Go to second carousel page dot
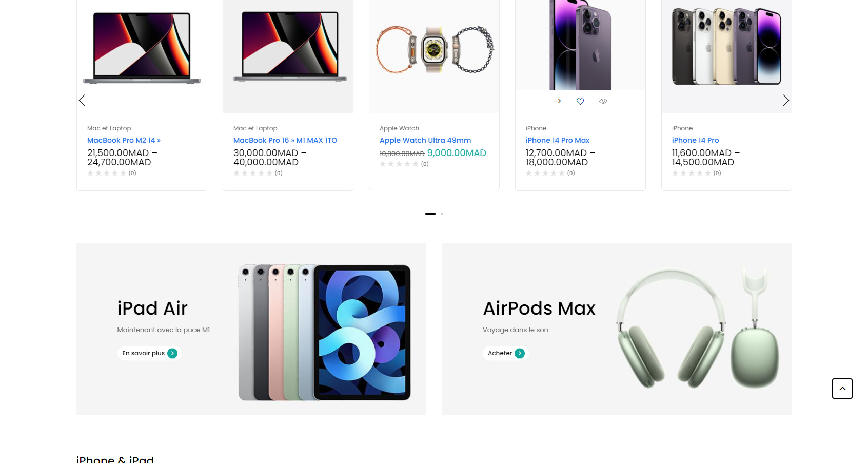Image resolution: width=868 pixels, height=463 pixels. pos(442,214)
